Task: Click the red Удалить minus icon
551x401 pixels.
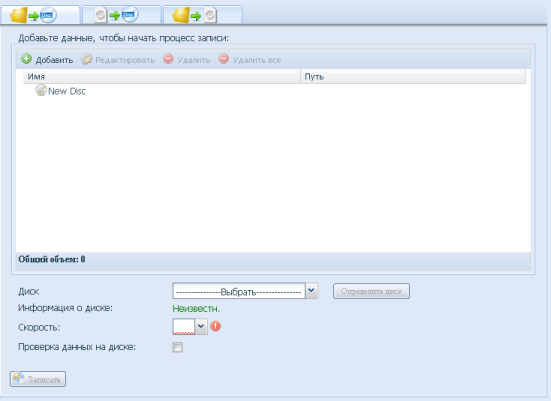Action: point(168,59)
